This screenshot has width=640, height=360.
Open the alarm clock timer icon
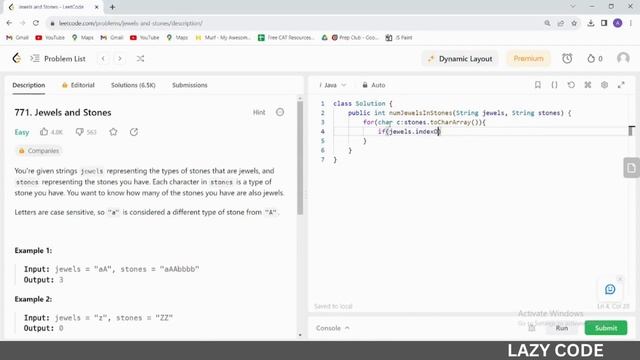(567, 58)
